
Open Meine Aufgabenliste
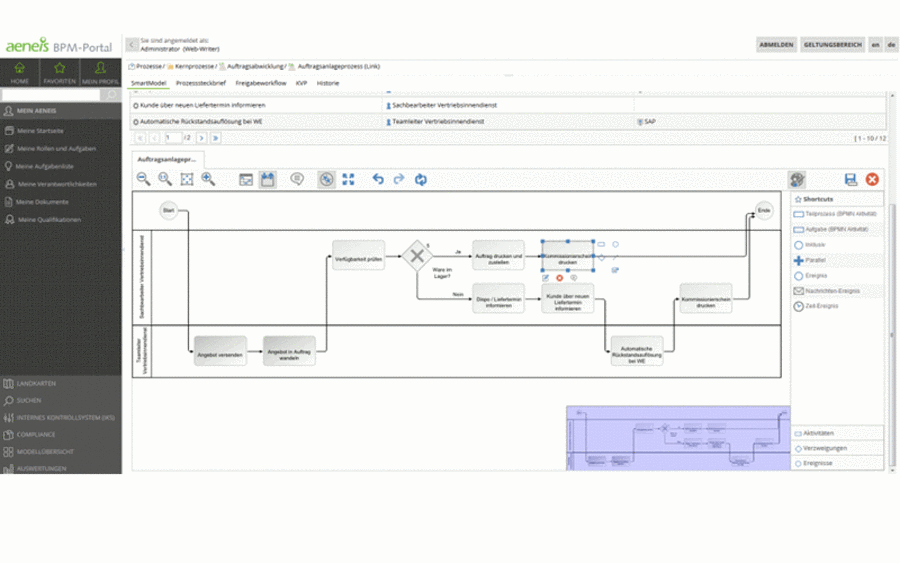pos(44,166)
